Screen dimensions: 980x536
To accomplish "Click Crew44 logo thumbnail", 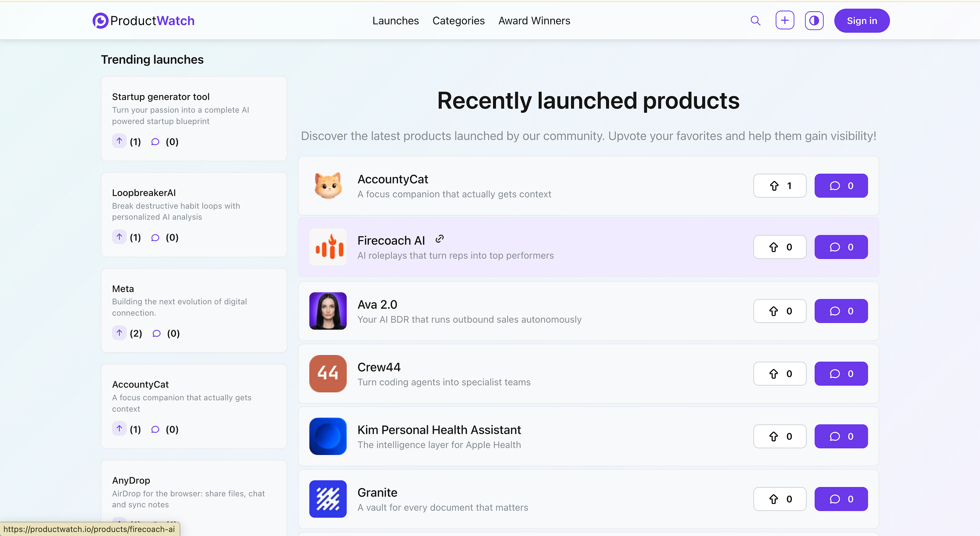I will [x=328, y=374].
